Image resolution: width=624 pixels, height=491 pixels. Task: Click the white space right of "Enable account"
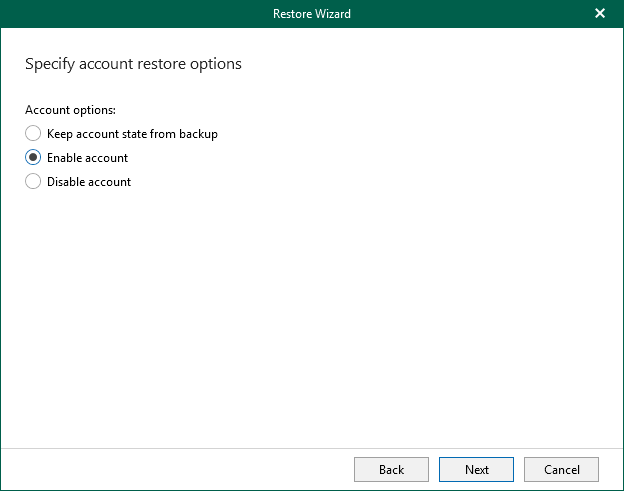coord(350,158)
